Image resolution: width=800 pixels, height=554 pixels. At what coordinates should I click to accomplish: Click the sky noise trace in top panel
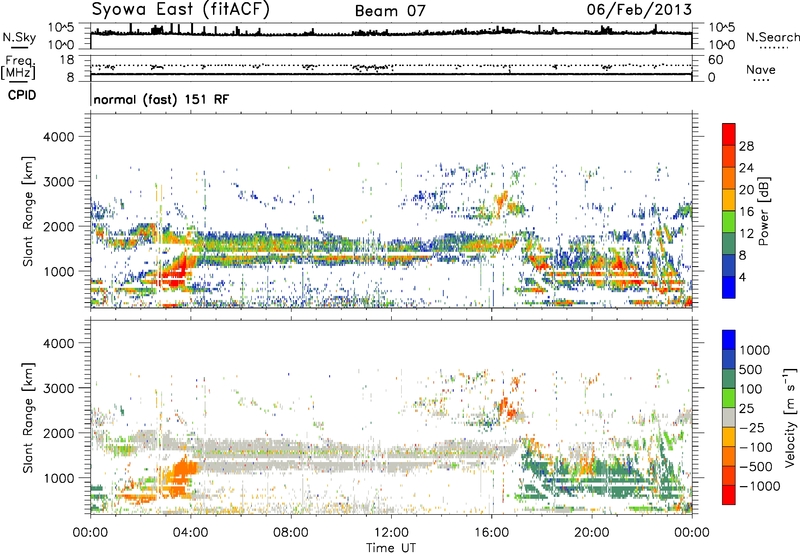pyautogui.click(x=391, y=33)
